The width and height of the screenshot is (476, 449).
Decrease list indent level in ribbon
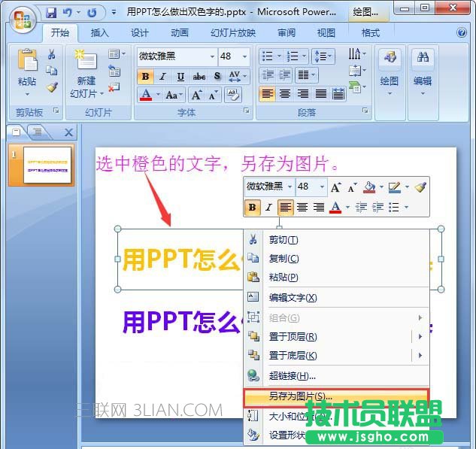click(x=268, y=75)
